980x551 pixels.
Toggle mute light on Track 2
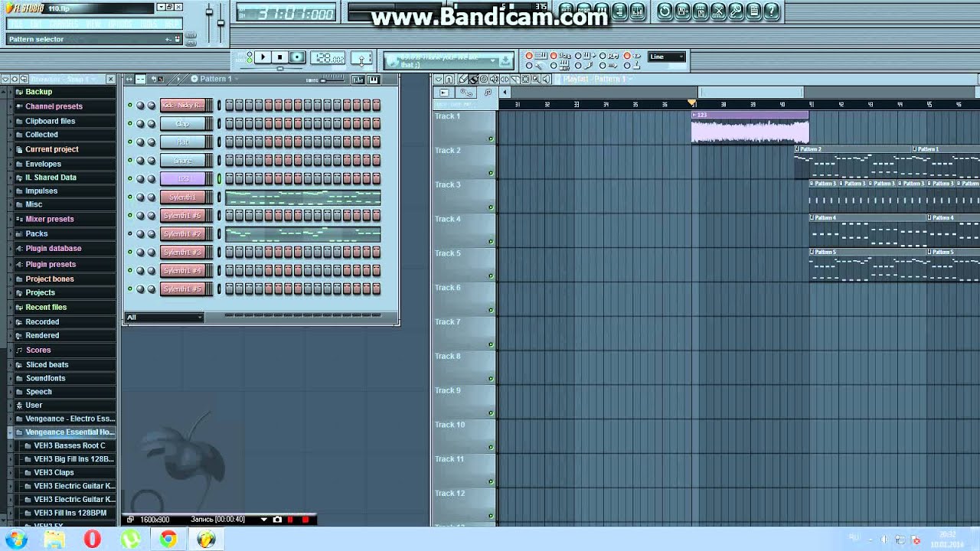coord(491,173)
